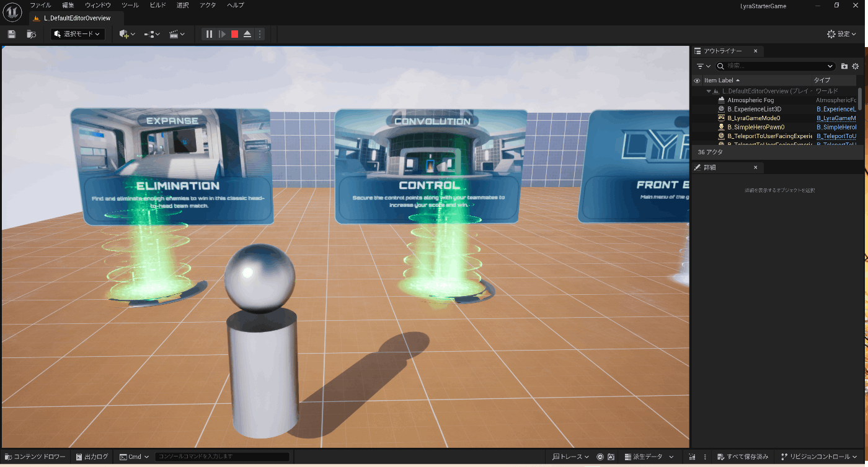Click the status-bar bar-chart icon left of すべて保存済み
868x467 pixels.
pyautogui.click(x=693, y=456)
